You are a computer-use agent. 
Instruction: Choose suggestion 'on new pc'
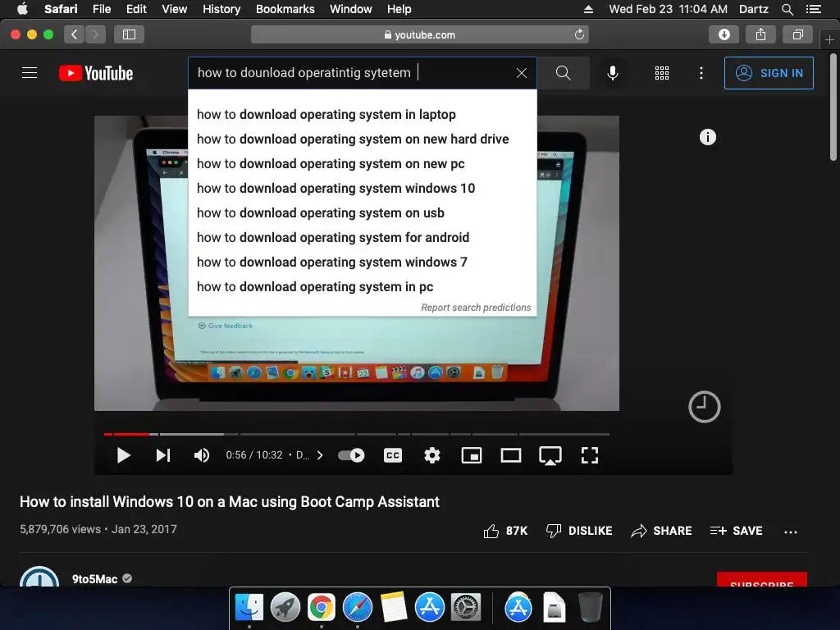[x=362, y=164]
